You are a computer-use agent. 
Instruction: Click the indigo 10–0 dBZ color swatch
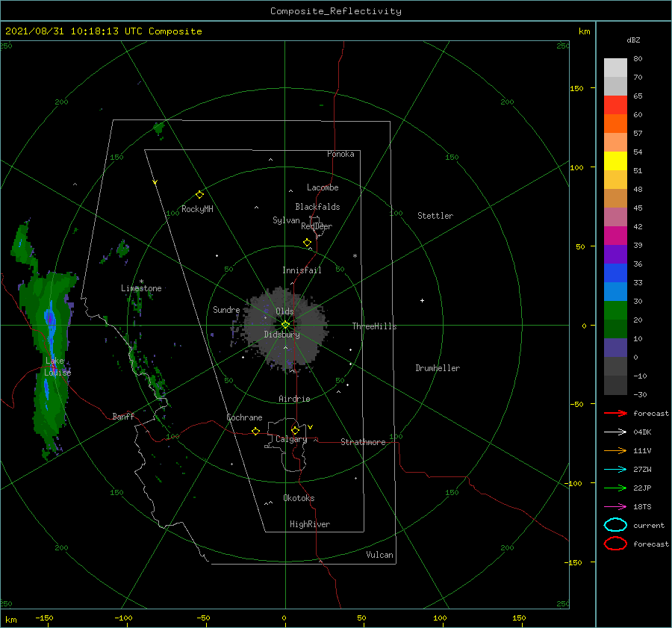tap(615, 348)
